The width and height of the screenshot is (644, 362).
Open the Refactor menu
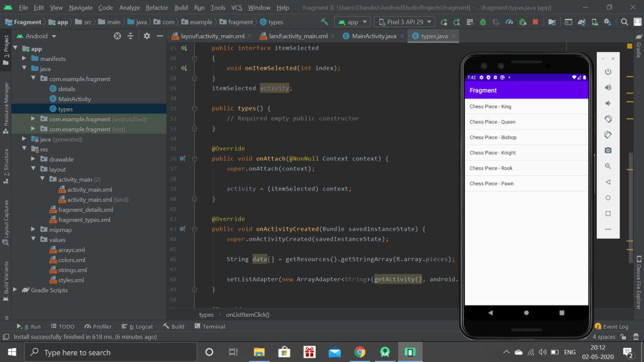pyautogui.click(x=157, y=8)
